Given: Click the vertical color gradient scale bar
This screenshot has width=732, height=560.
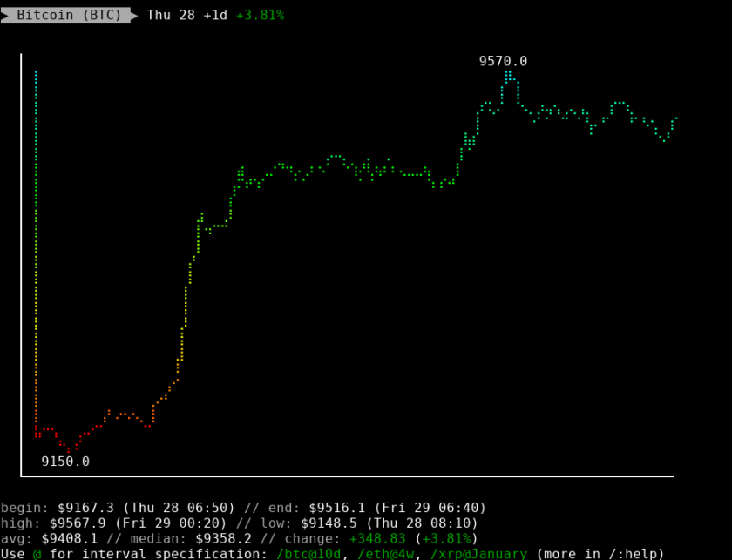Looking at the screenshot, I should pos(37,254).
